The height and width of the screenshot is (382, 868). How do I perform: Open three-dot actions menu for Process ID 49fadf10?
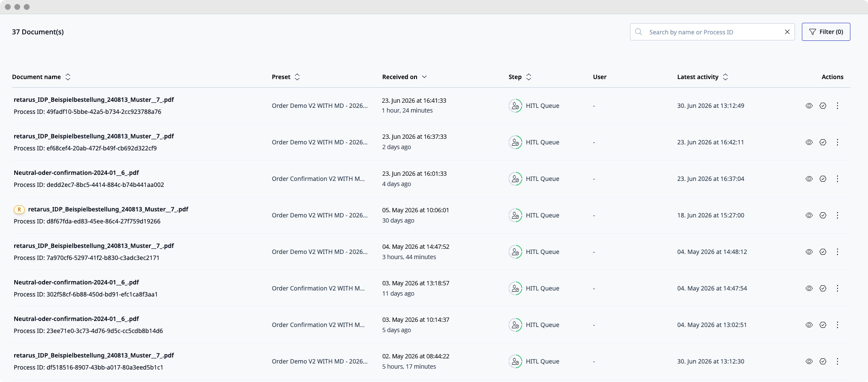coord(838,106)
